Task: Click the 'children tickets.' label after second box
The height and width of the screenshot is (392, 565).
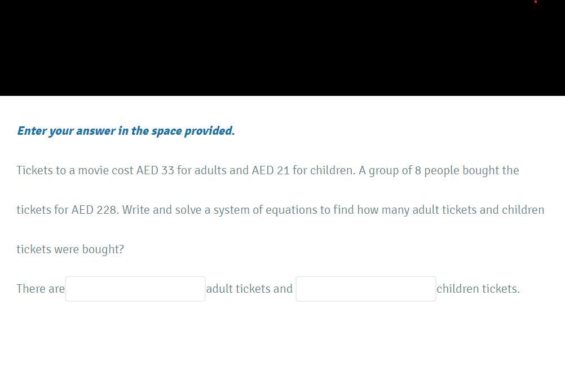Action: click(478, 289)
